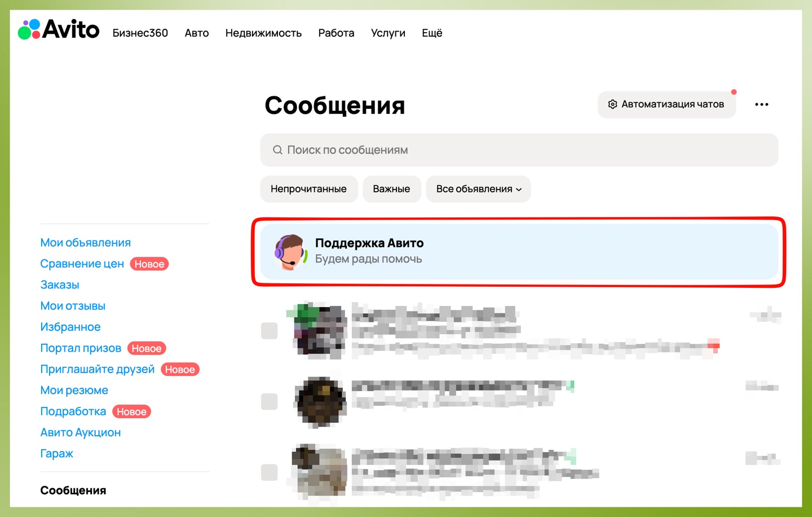The width and height of the screenshot is (812, 517).
Task: Open the Подработка link
Action: pos(73,411)
